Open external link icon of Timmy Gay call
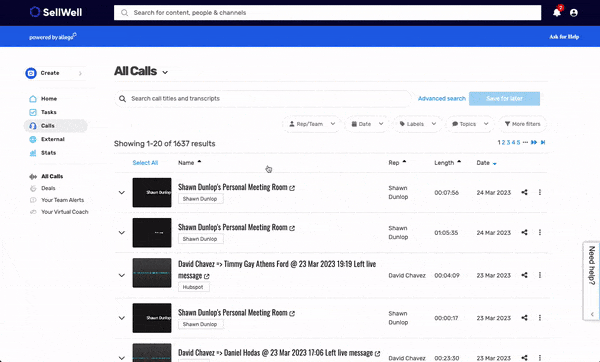 coord(207,276)
